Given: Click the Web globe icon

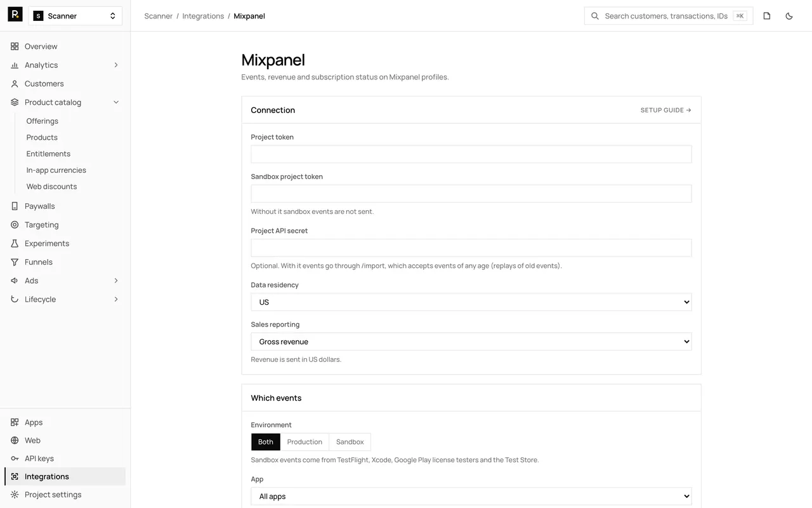Looking at the screenshot, I should (x=15, y=441).
